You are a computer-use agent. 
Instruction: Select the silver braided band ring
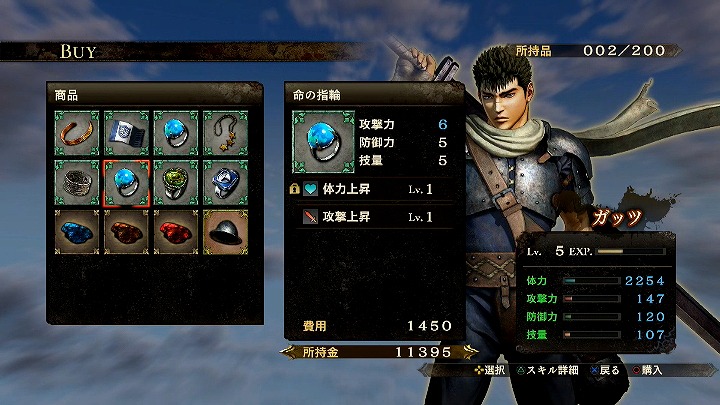(77, 183)
